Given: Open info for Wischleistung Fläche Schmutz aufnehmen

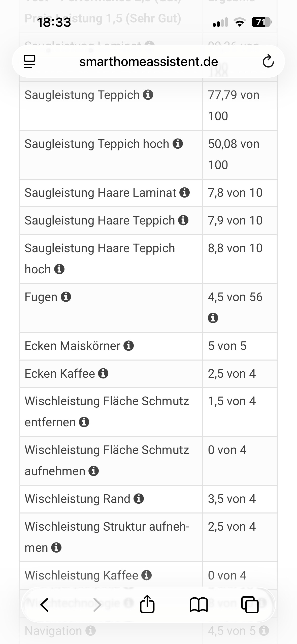Looking at the screenshot, I should pos(94,471).
